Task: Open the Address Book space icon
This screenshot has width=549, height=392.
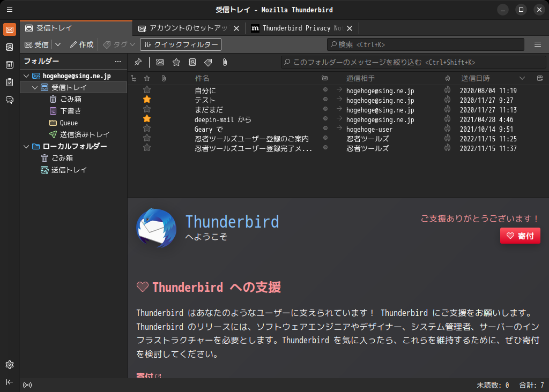Action: tap(10, 47)
